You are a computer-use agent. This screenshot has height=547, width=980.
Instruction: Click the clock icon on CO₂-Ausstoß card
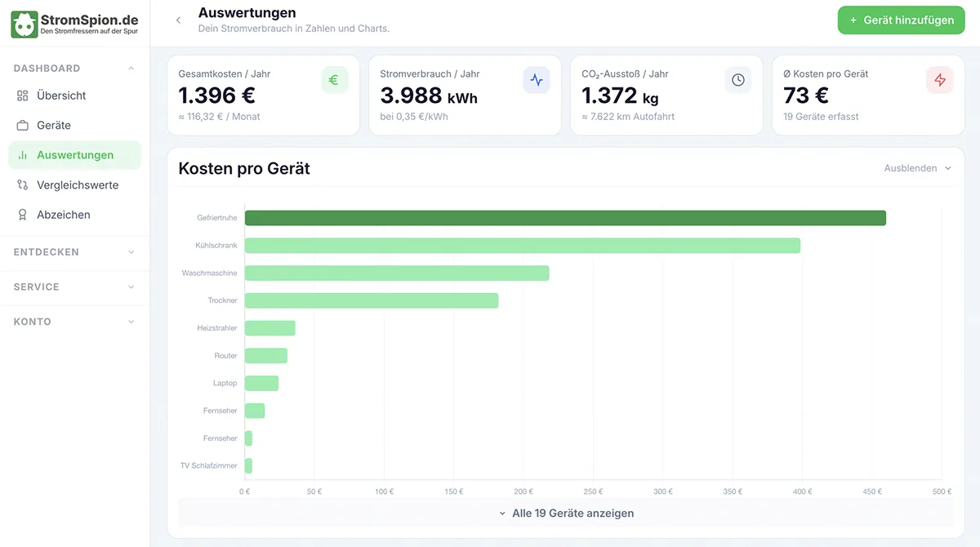738,80
